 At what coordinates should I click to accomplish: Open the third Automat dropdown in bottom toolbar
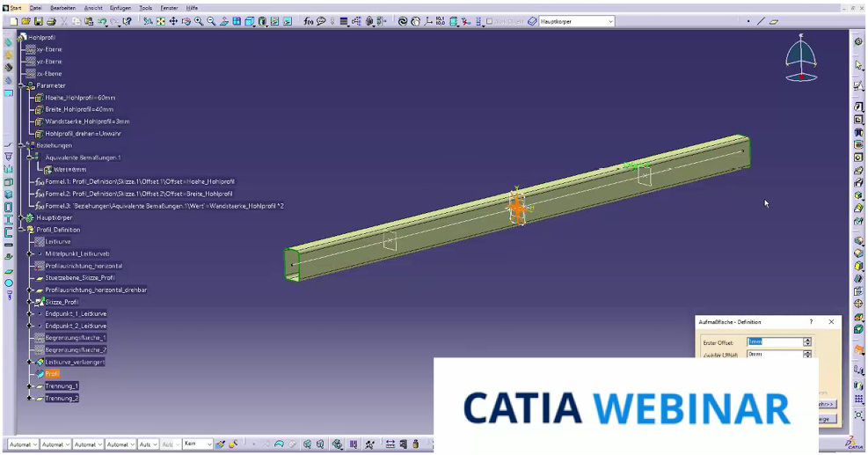tap(87, 444)
